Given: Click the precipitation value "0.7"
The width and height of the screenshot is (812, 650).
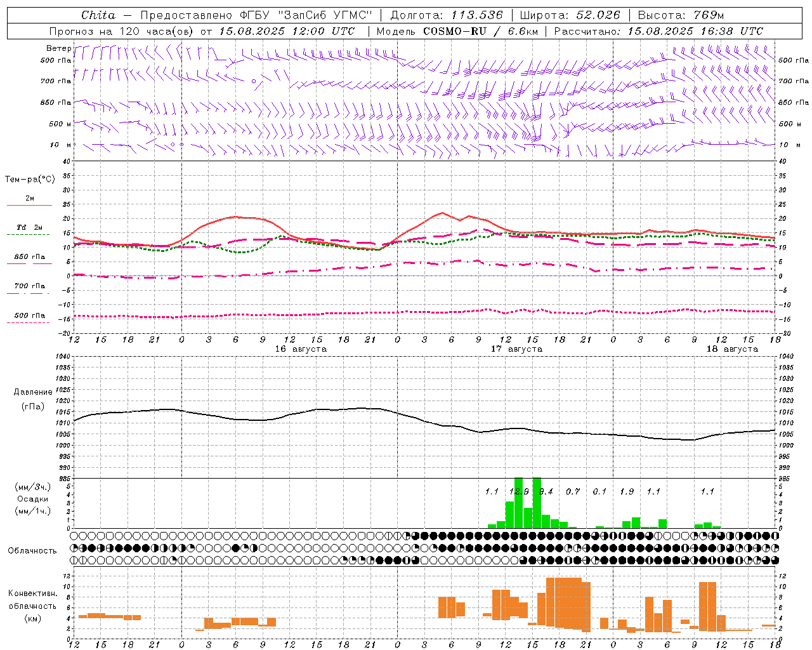Looking at the screenshot, I should pos(573,491).
